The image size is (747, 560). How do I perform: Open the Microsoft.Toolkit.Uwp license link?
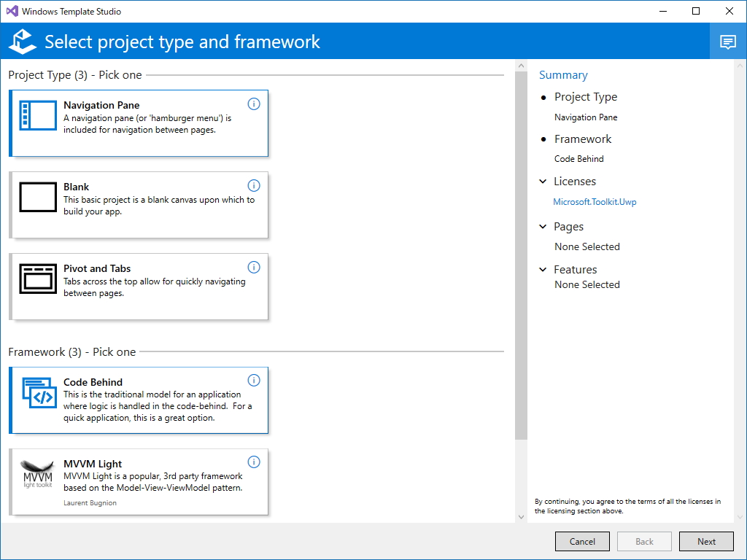[x=595, y=202]
